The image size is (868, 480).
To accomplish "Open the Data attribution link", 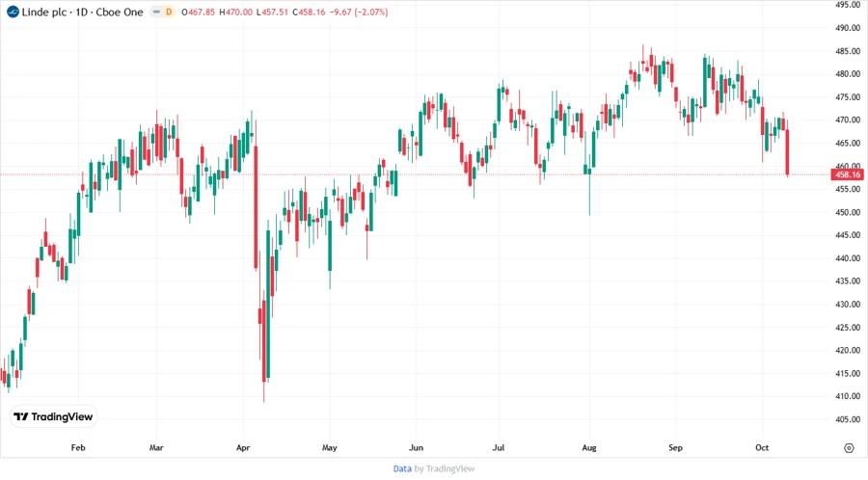I will point(402,468).
